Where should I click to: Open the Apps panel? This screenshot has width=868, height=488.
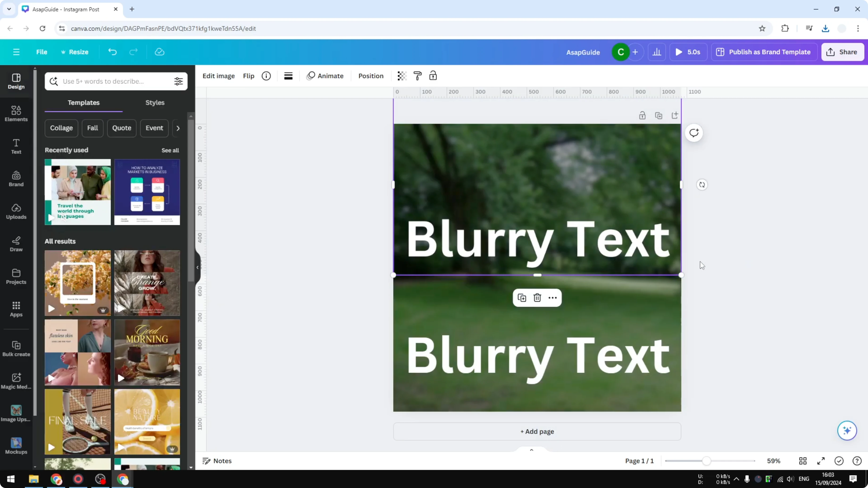(16, 309)
